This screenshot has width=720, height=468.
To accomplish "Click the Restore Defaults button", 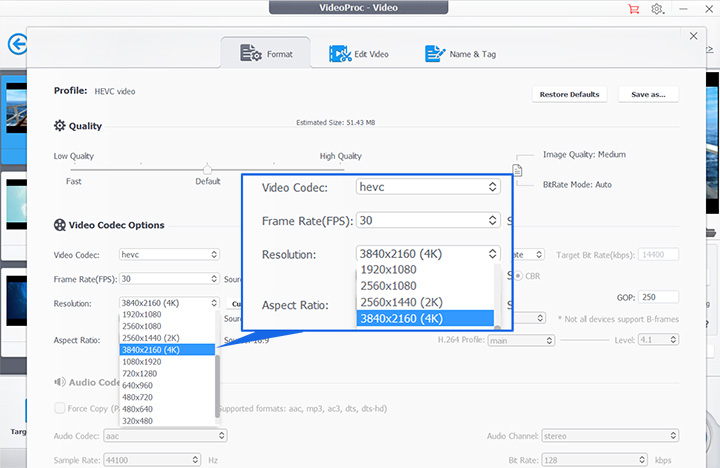I will pos(569,94).
